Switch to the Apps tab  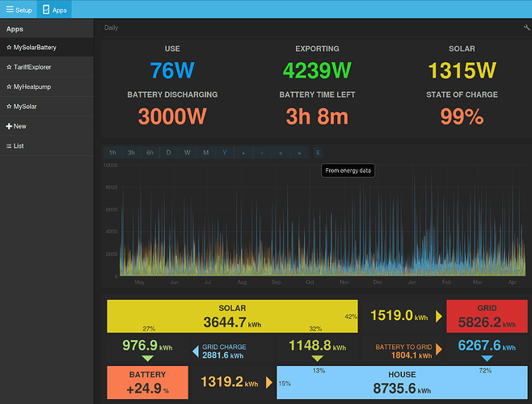[x=54, y=10]
